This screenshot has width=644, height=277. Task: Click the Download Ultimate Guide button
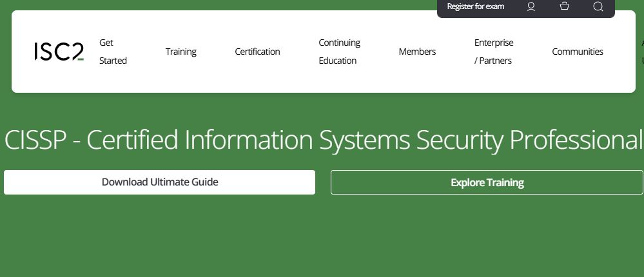point(159,182)
